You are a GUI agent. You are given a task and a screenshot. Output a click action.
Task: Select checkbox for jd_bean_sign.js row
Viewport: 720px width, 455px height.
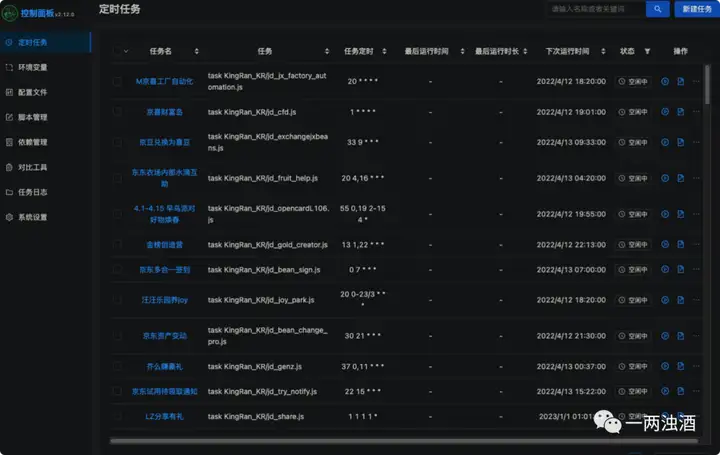(118, 270)
